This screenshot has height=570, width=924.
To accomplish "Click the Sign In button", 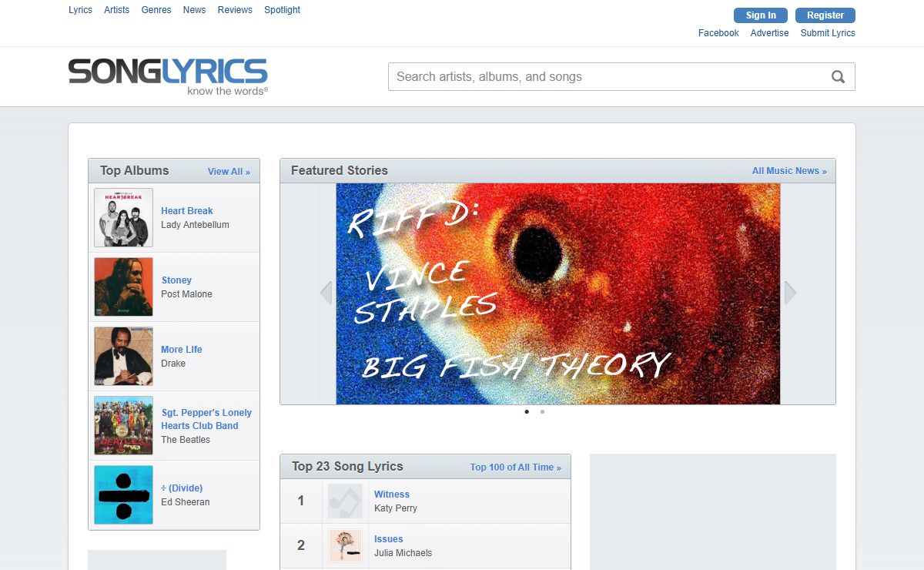I will [761, 15].
